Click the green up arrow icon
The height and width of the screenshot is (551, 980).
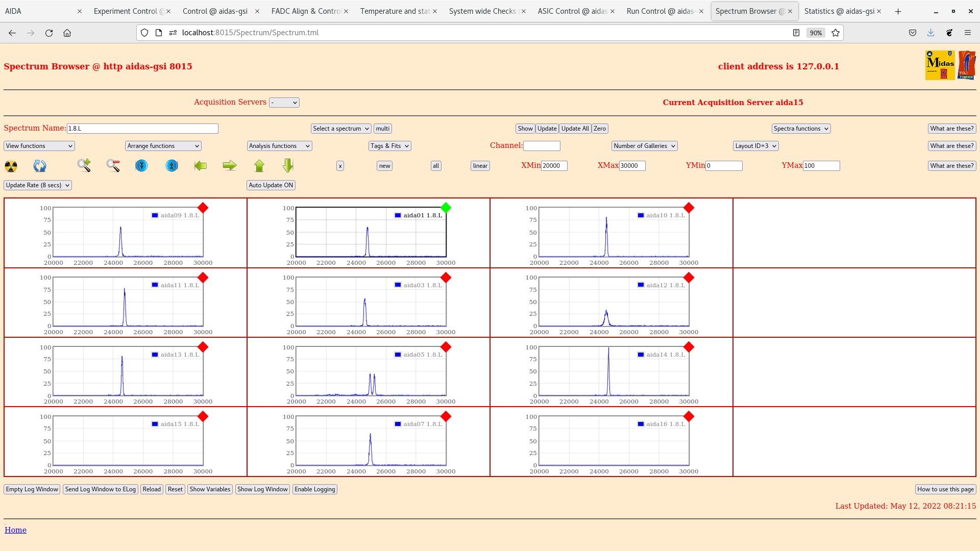pos(259,165)
